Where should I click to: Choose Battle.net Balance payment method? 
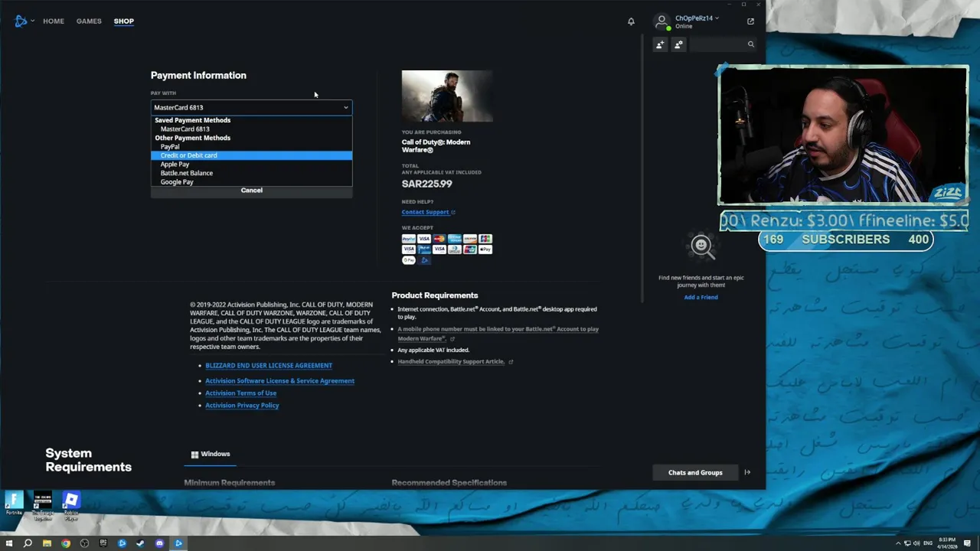click(251, 173)
